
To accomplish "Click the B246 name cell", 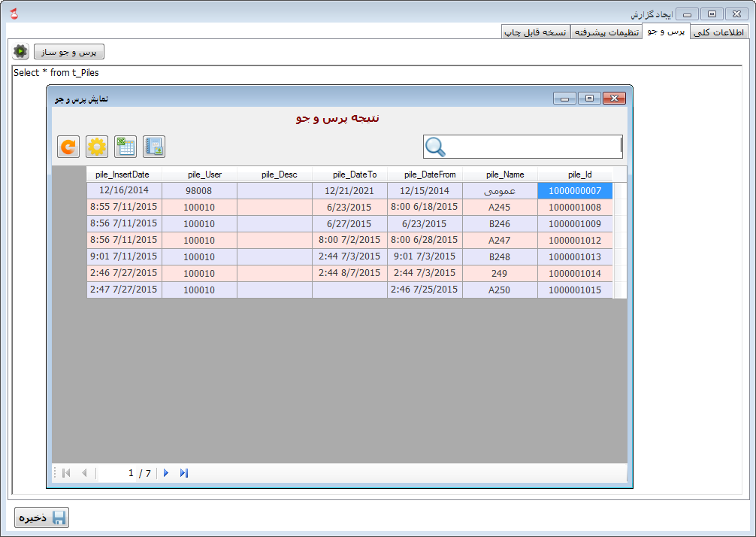I will [500, 223].
